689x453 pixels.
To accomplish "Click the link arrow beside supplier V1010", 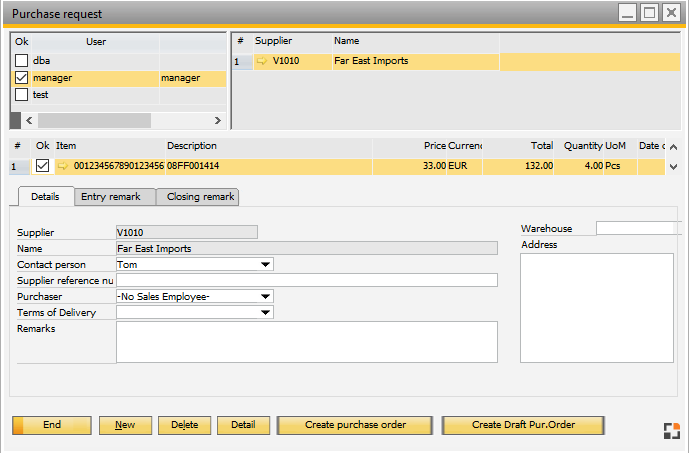I will (x=262, y=61).
